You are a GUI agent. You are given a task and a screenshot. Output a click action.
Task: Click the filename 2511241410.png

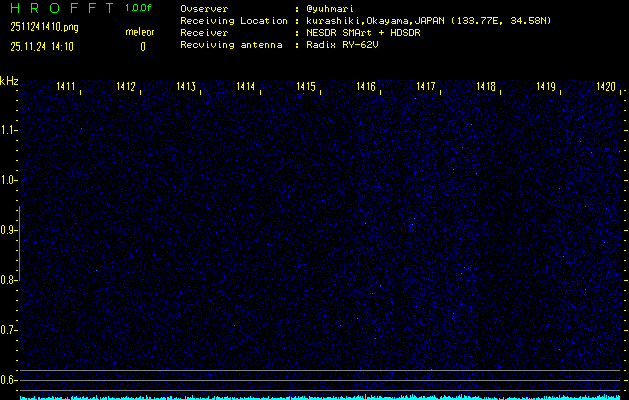click(x=42, y=28)
